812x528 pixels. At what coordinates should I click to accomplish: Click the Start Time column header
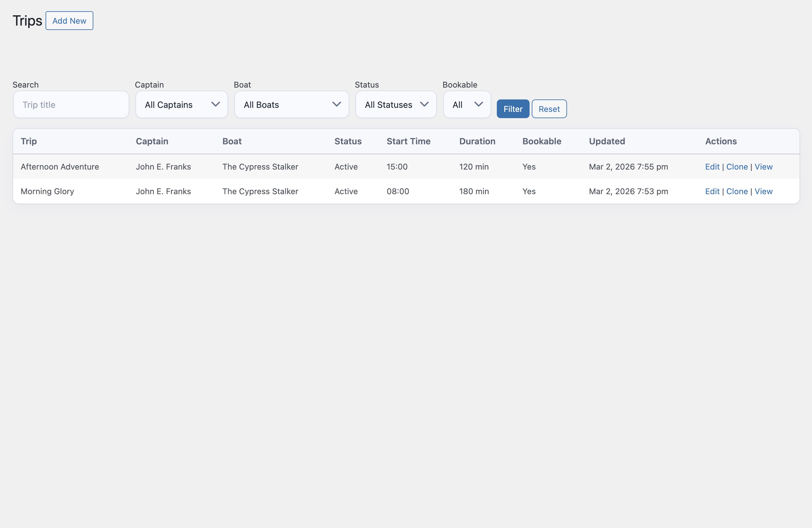click(408, 141)
